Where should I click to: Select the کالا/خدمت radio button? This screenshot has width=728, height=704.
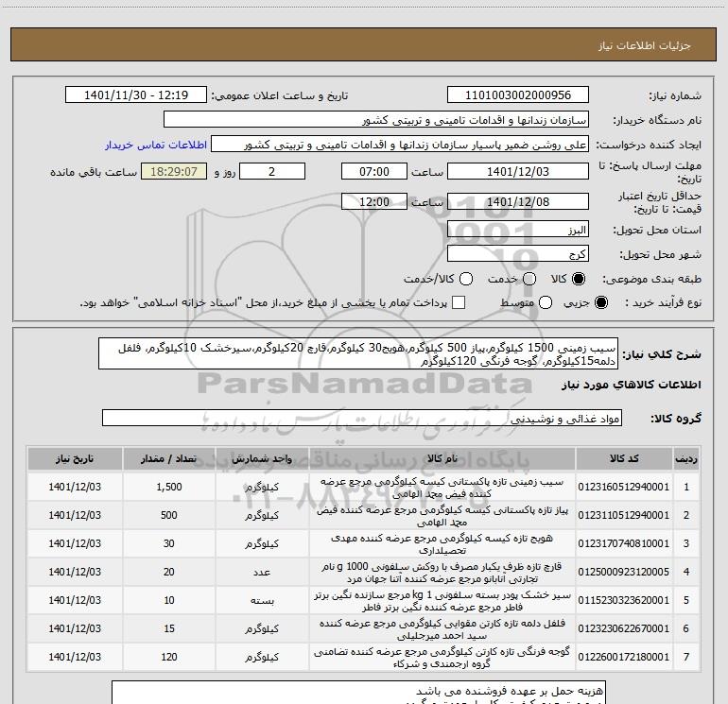[466, 279]
